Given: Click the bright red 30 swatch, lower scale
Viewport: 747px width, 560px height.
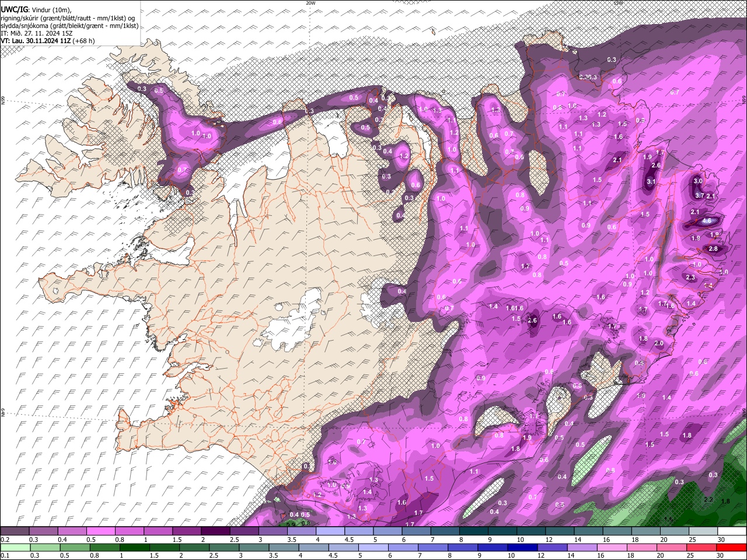Looking at the screenshot, I should click(x=732, y=548).
